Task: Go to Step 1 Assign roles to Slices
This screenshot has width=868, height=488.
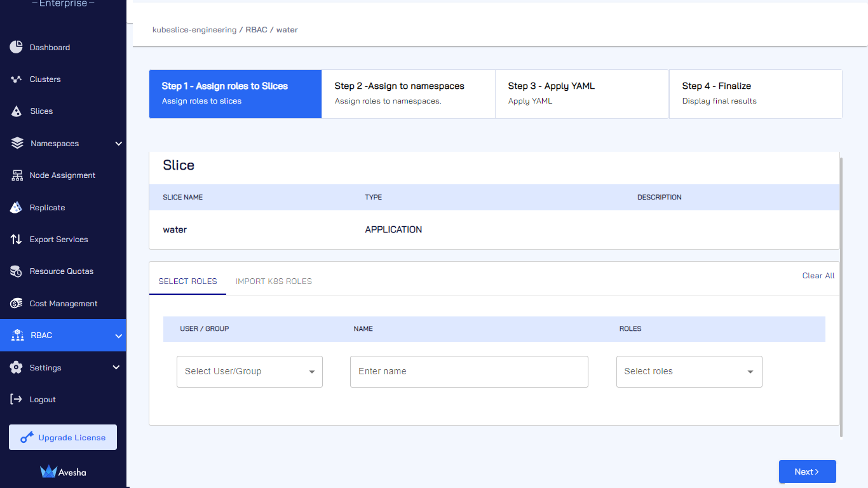Action: click(236, 94)
